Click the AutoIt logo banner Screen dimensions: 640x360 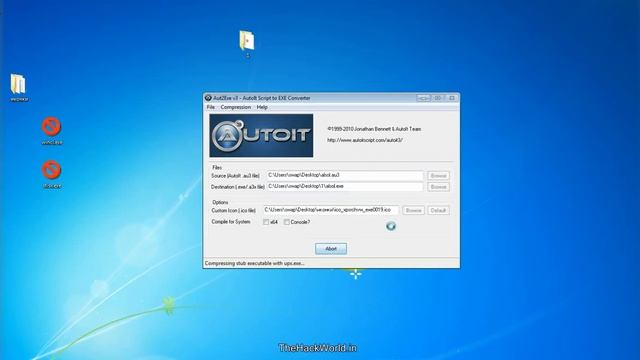[x=261, y=136]
